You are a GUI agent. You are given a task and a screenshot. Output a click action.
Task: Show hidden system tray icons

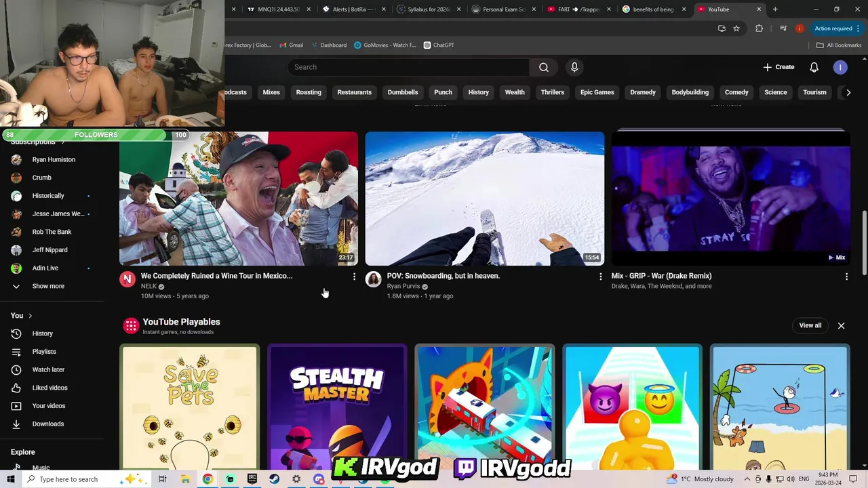747,479
